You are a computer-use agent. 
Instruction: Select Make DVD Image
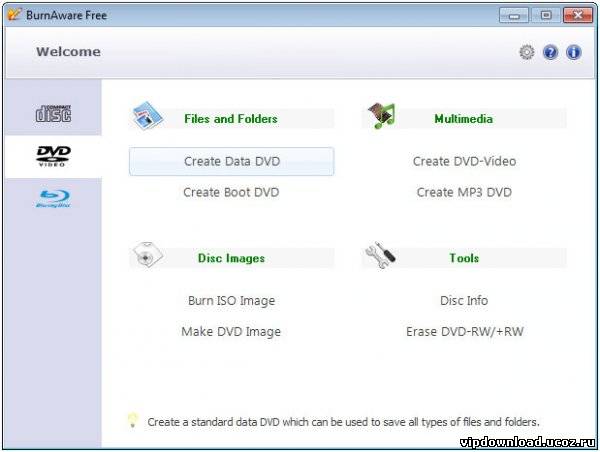click(231, 332)
